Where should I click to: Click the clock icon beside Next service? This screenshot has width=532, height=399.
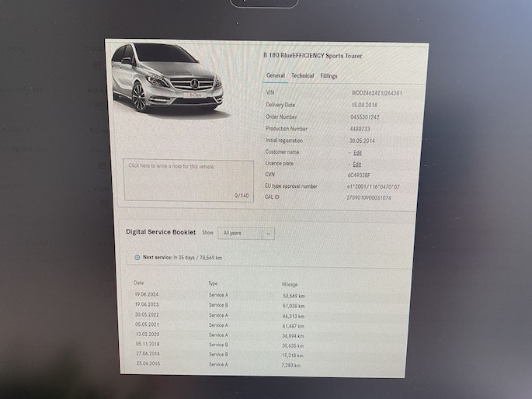tap(137, 257)
